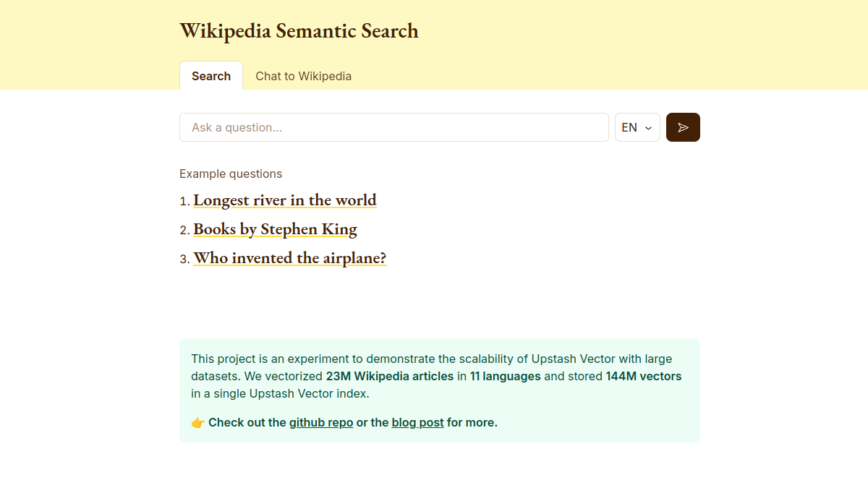The height and width of the screenshot is (488, 868).
Task: Select example 'Longest river in the world'
Action: pyautogui.click(x=285, y=200)
